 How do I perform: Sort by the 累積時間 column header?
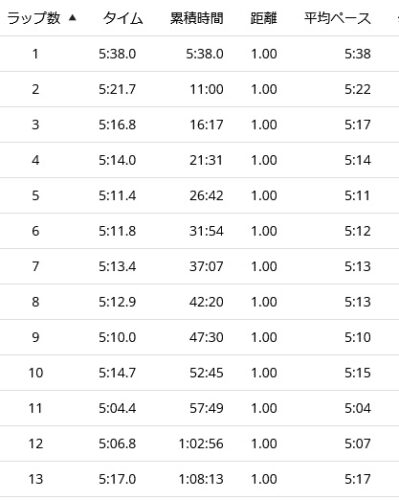tap(197, 18)
